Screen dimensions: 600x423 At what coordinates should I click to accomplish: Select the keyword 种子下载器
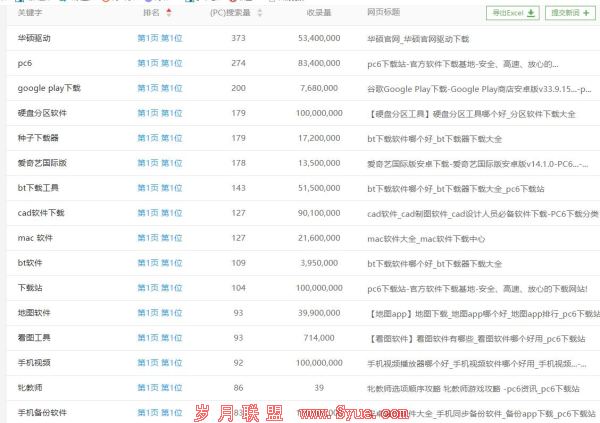pos(38,138)
